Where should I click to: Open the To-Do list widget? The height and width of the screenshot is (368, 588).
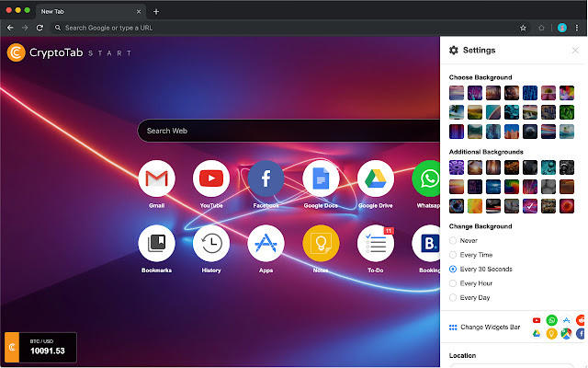tap(376, 243)
